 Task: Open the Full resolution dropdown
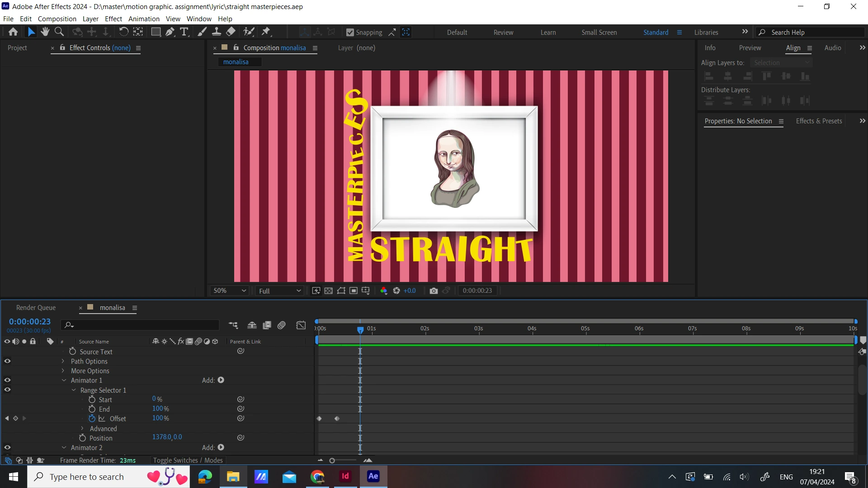point(279,291)
